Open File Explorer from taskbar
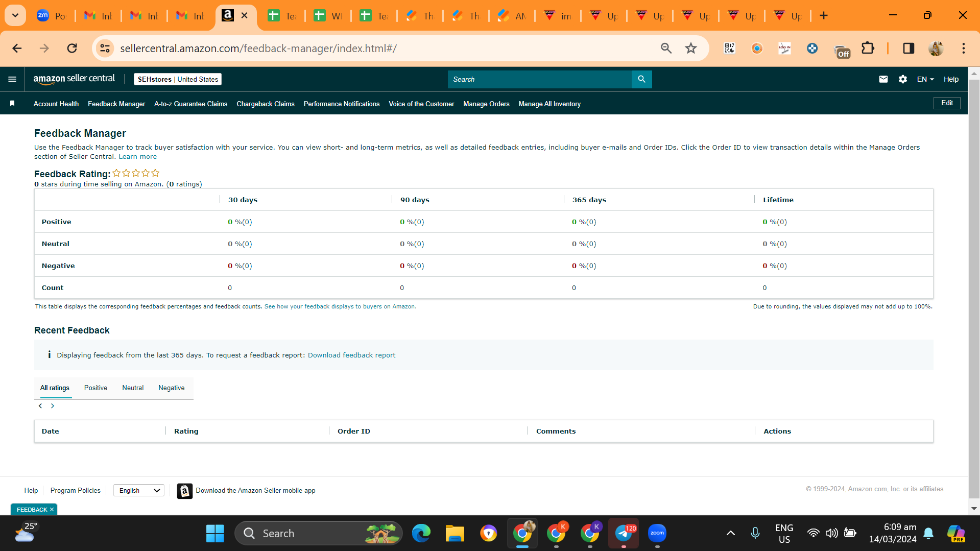Viewport: 980px width, 551px height. (x=454, y=534)
